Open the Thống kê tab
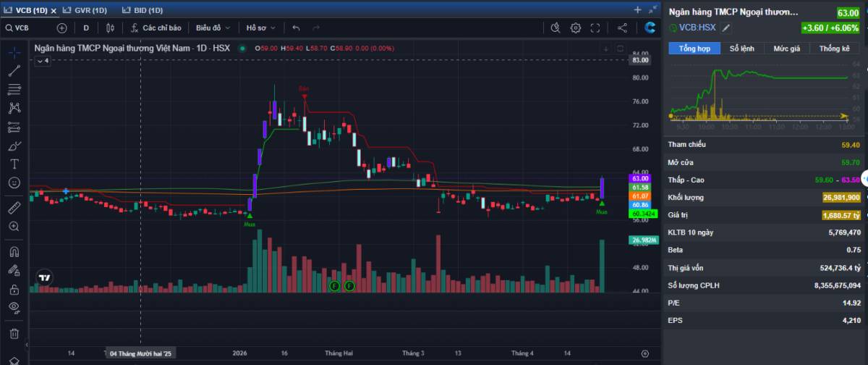Image resolution: width=868 pixels, height=365 pixels. coord(834,49)
